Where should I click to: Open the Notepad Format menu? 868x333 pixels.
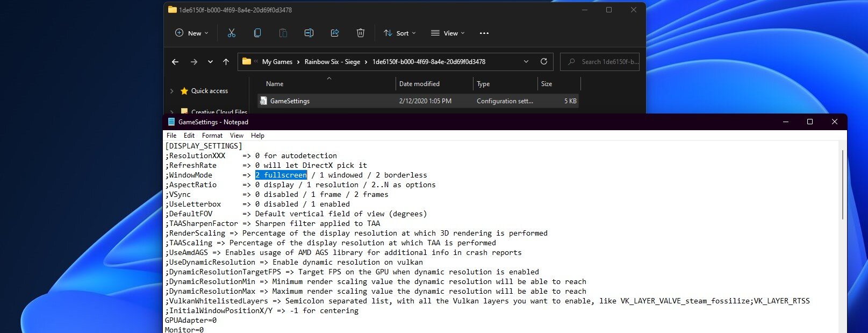[x=212, y=136]
